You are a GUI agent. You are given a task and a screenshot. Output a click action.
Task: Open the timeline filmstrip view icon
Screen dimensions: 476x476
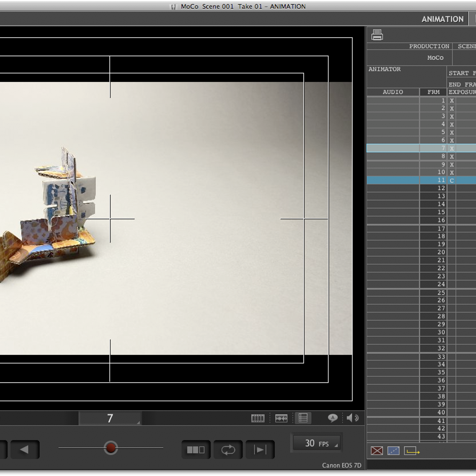[258, 418]
